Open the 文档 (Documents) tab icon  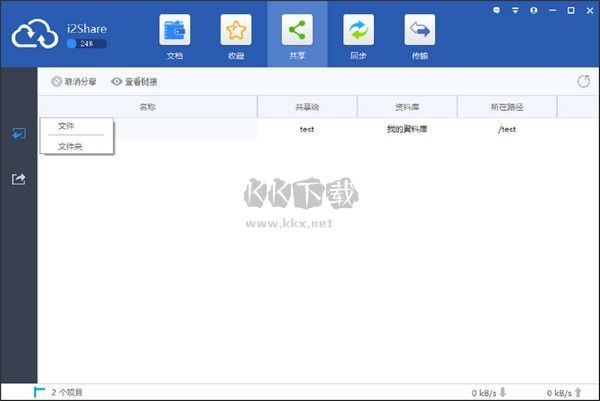175,32
